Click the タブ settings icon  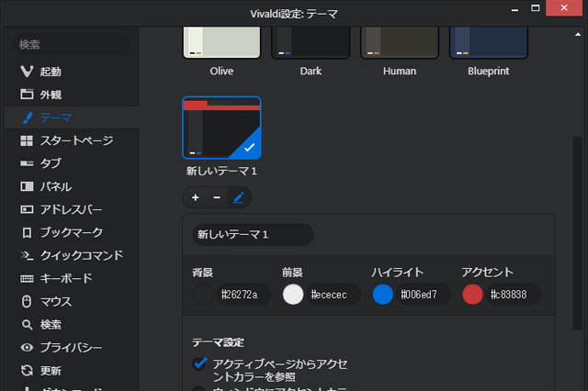tap(27, 163)
